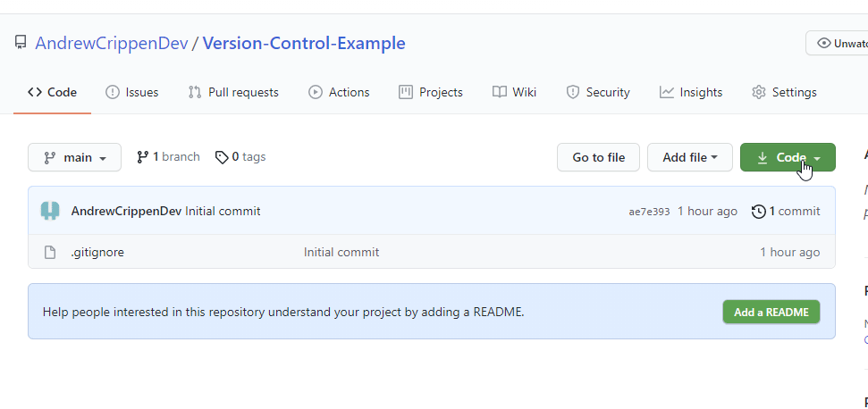Click the Projects board icon

406,92
